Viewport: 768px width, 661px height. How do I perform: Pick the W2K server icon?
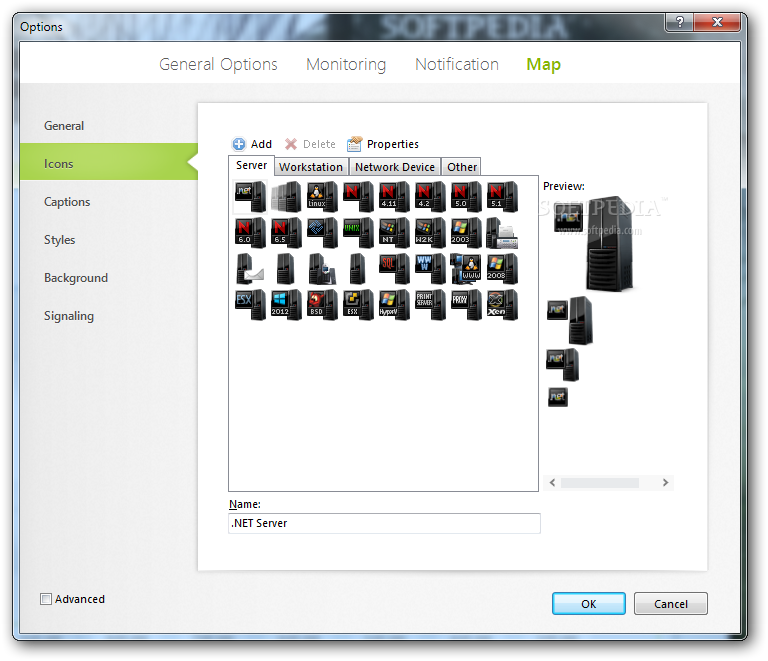coord(430,233)
